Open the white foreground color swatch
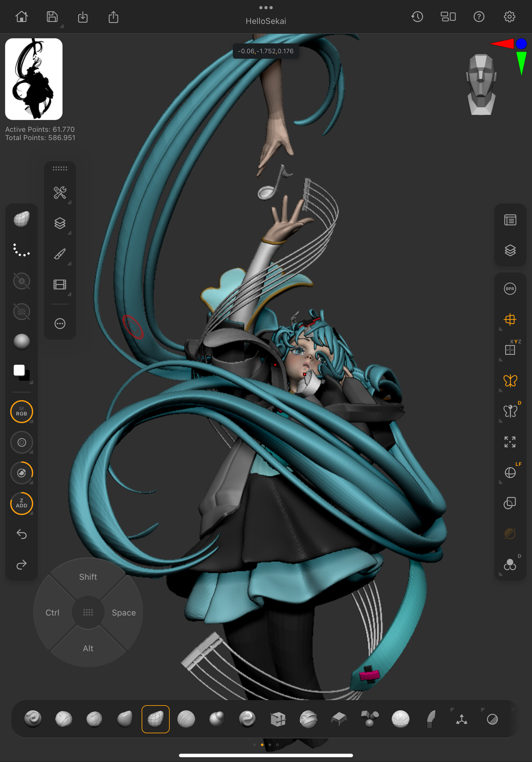This screenshot has width=532, height=762. (x=19, y=370)
